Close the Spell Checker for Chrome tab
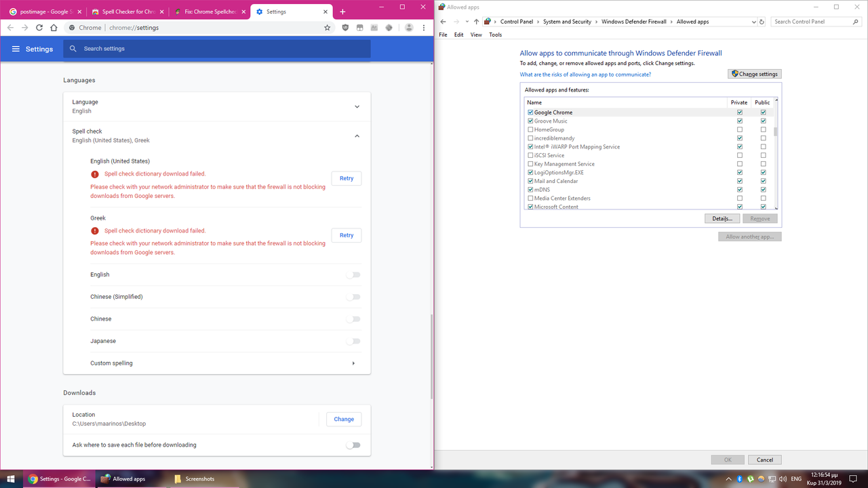868x488 pixels. pyautogui.click(x=161, y=12)
